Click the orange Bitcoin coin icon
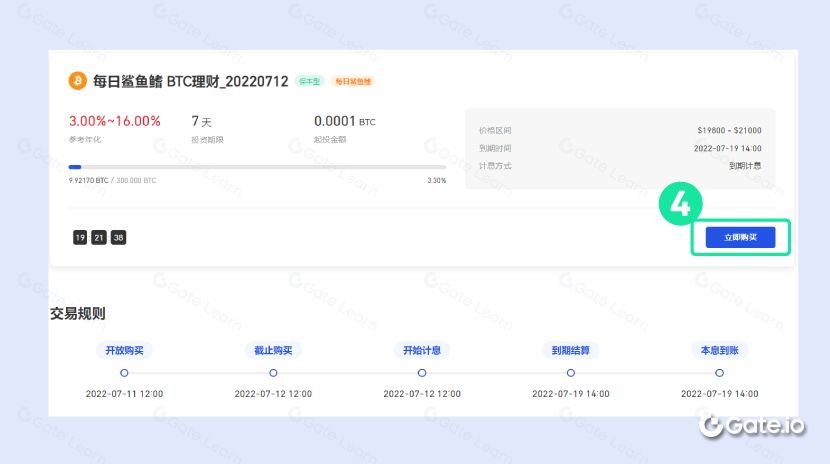 coord(76,80)
